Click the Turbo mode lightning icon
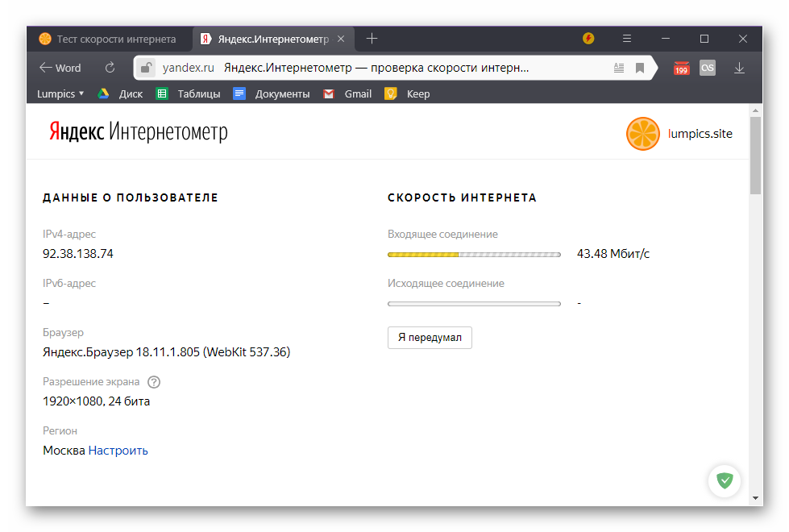Image resolution: width=789 pixels, height=532 pixels. click(588, 38)
